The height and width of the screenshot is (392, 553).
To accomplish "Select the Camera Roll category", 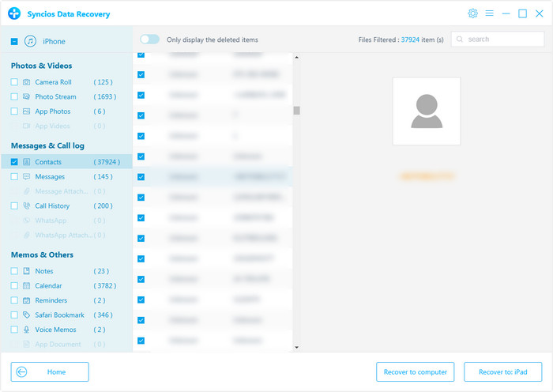I will 53,82.
